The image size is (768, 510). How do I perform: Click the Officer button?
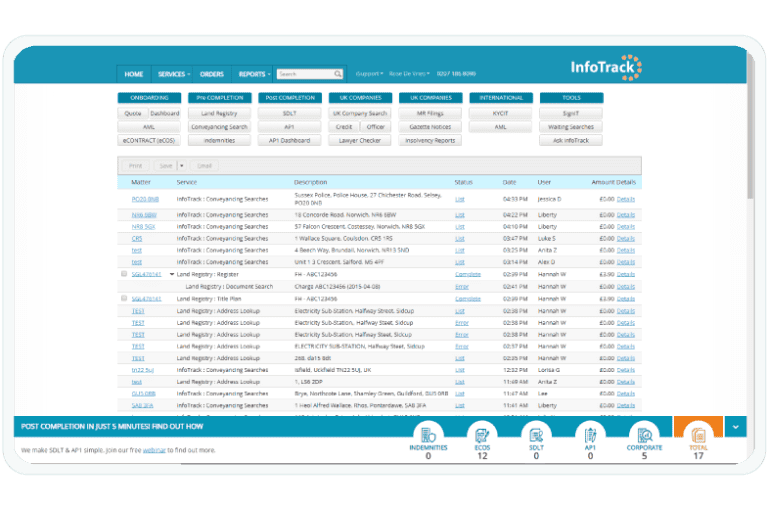pos(376,127)
